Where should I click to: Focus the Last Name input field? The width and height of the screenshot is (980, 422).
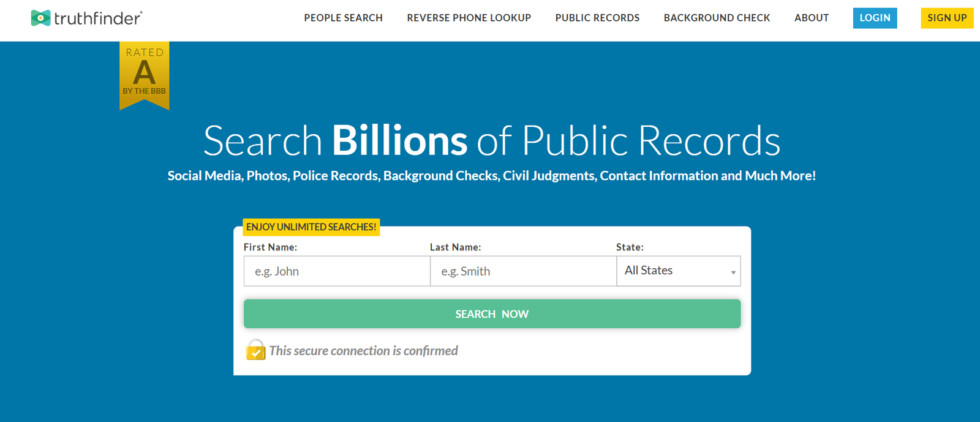(x=523, y=271)
